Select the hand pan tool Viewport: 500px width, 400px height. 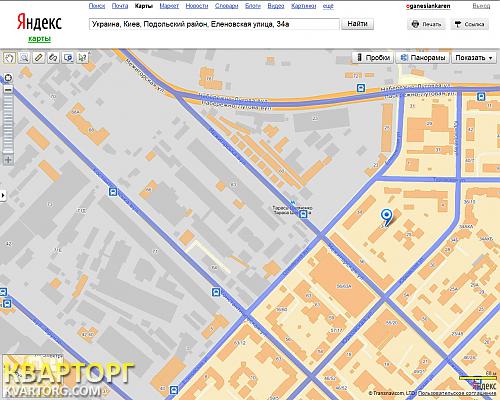[x=9, y=57]
